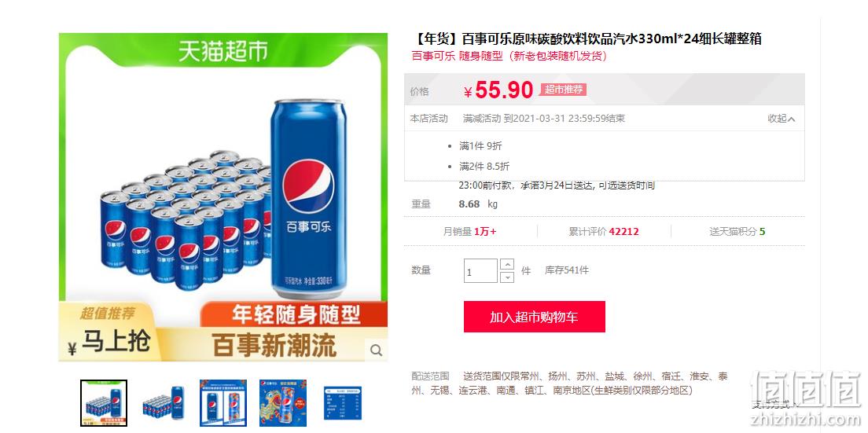This screenshot has width=868, height=433.
Task: Open the fifth nutrition table thumbnail
Action: (343, 402)
